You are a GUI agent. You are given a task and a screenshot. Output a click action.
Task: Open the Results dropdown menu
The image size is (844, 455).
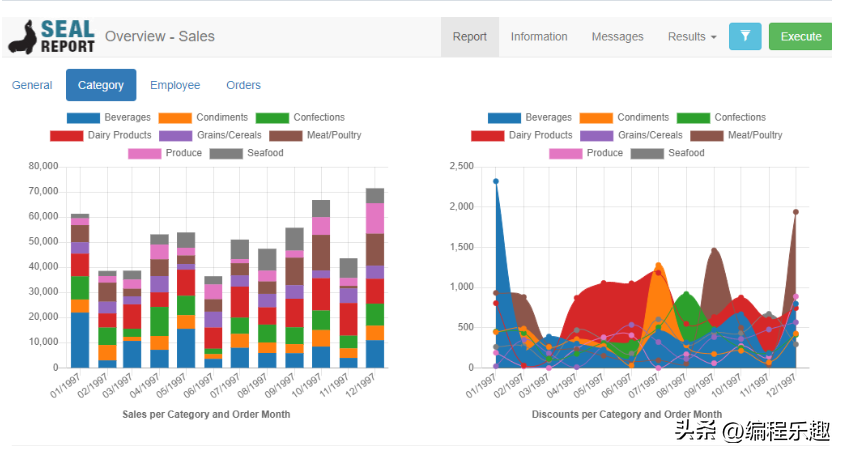[x=692, y=37]
